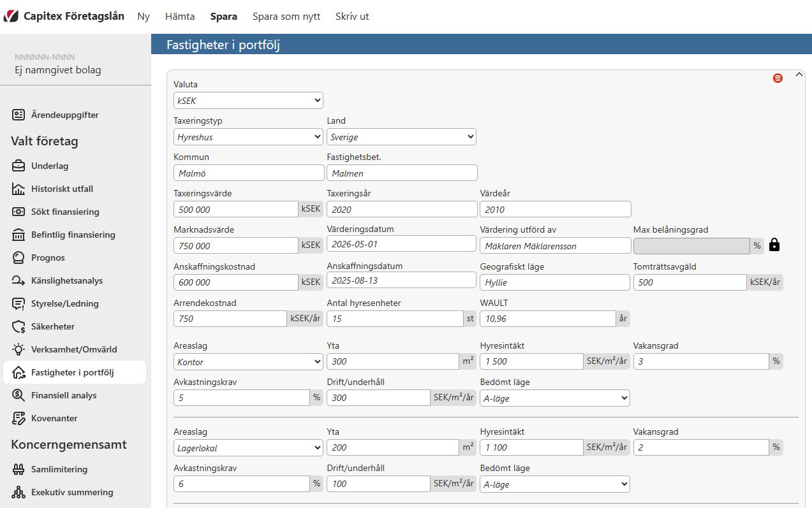The width and height of the screenshot is (812, 508).
Task: Click the Känslighetsanalys arrow icon
Action: pyautogui.click(x=18, y=280)
